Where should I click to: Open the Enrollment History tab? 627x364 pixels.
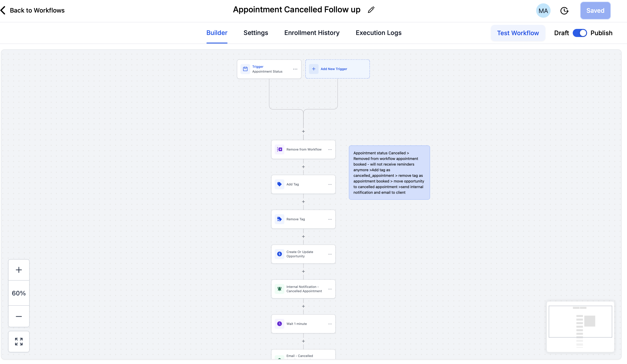[312, 33]
